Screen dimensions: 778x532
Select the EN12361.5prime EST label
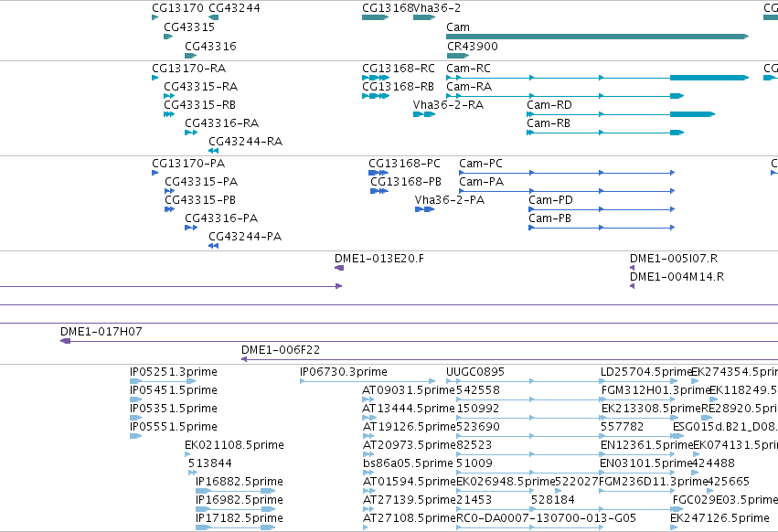pyautogui.click(x=646, y=445)
